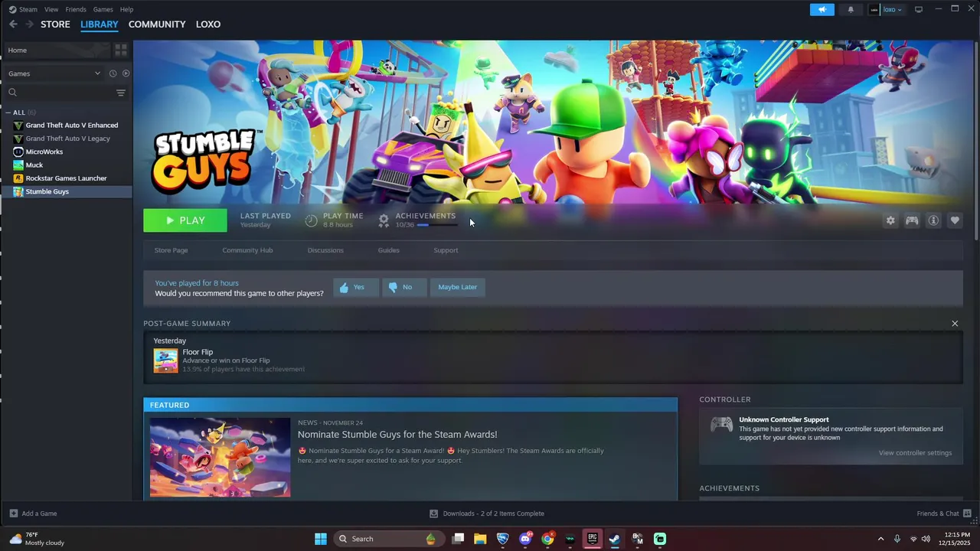Open the LIBRARY tab

point(100,24)
